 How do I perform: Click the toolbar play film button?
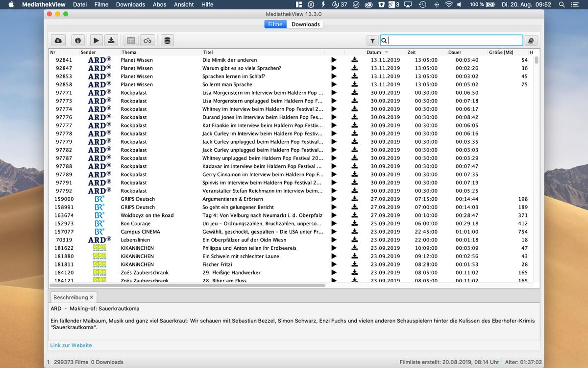96,40
